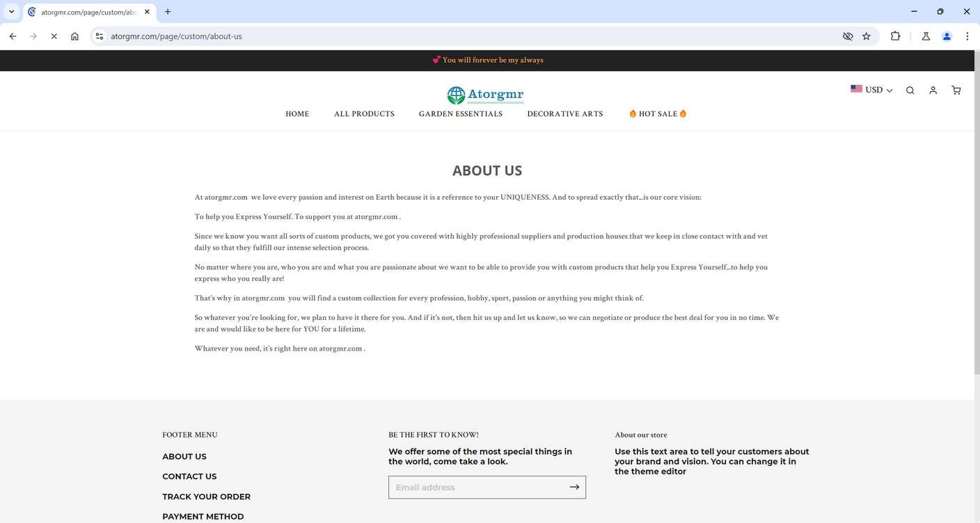Viewport: 980px width, 523px height.
Task: Stop page loading with the X button
Action: point(54,36)
